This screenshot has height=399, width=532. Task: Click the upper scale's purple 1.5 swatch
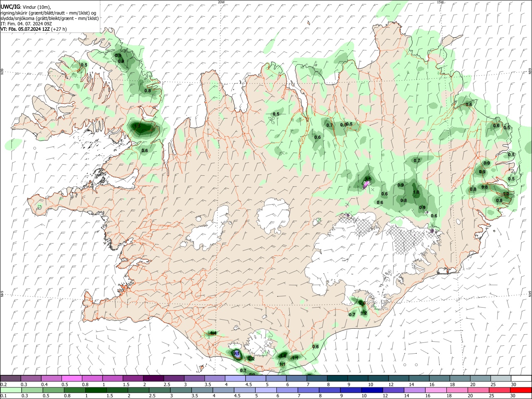(133, 379)
